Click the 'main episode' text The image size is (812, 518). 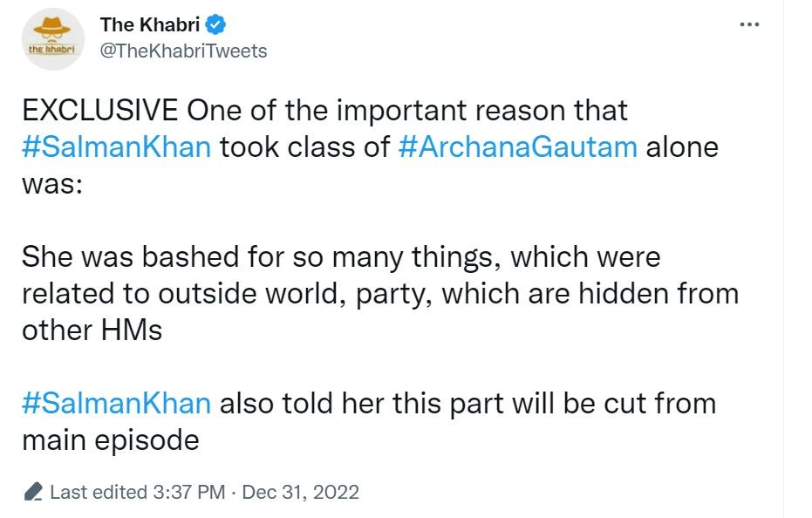coord(110,440)
